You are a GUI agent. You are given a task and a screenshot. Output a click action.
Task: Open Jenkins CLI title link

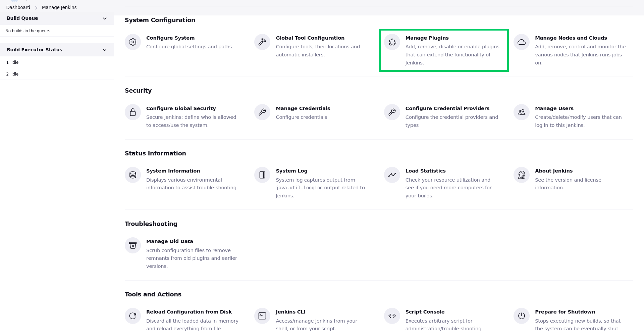click(290, 312)
